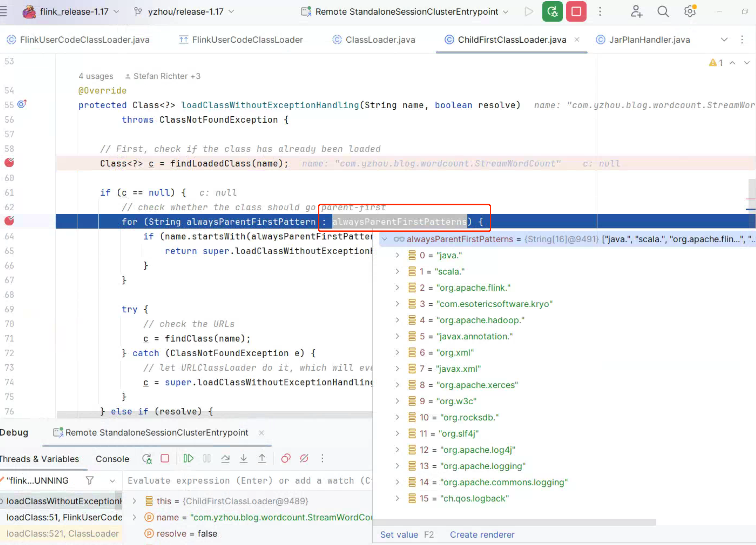Open the More actions menu next to Stop
The height and width of the screenshot is (545, 756).
click(x=600, y=11)
